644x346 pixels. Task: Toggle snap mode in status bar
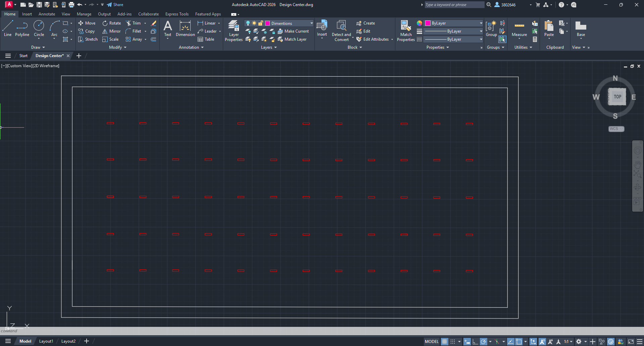[453, 342]
